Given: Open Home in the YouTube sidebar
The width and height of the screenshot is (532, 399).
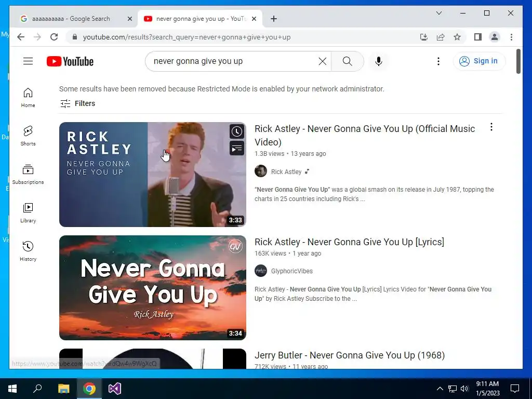Looking at the screenshot, I should (28, 98).
